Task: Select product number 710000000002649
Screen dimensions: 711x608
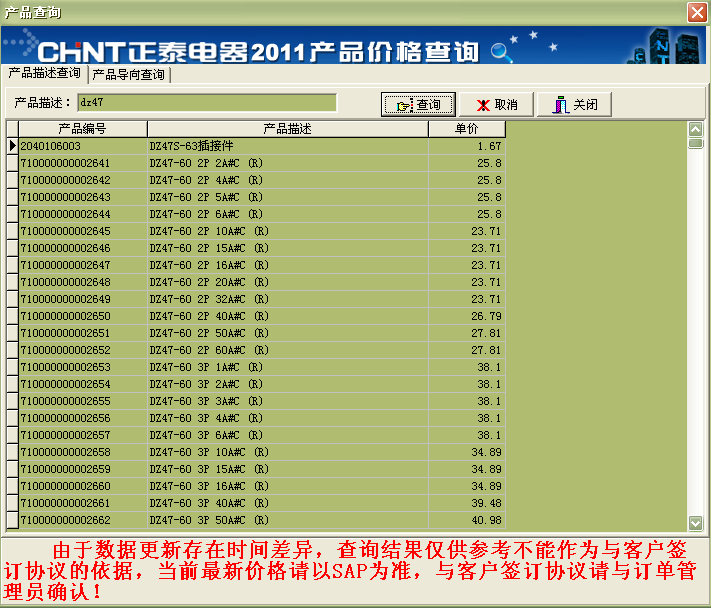Action: point(83,299)
